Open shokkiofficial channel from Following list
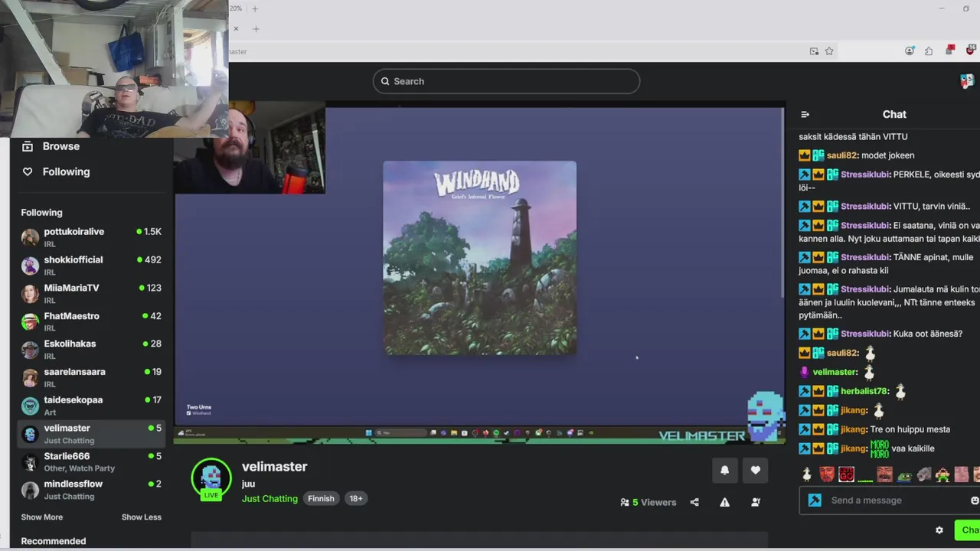The width and height of the screenshot is (980, 551). pos(91,266)
